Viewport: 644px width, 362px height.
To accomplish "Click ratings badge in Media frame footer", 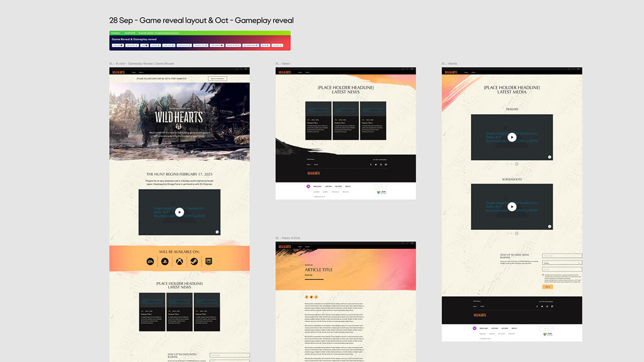I will tap(547, 334).
